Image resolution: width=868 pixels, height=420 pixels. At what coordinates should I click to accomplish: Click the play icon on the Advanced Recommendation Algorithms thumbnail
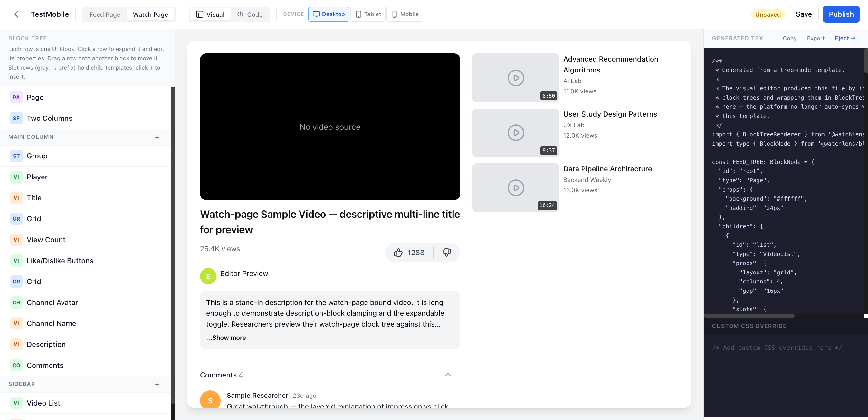pyautogui.click(x=516, y=78)
